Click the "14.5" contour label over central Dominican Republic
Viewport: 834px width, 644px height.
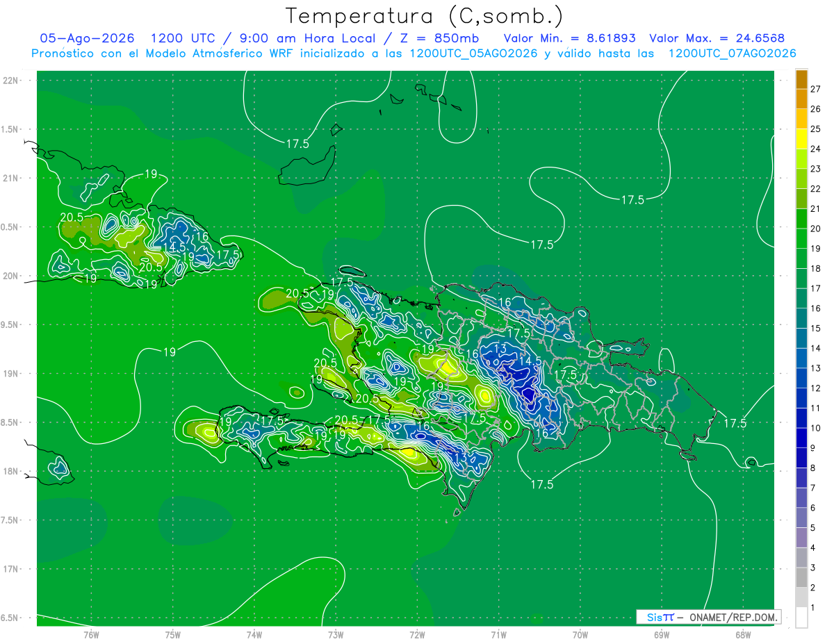point(530,361)
